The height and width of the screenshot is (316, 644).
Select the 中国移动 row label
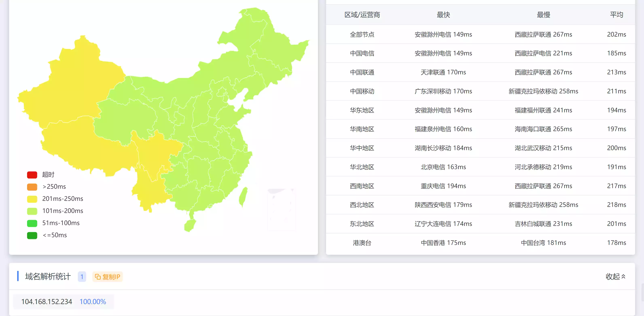pos(362,91)
